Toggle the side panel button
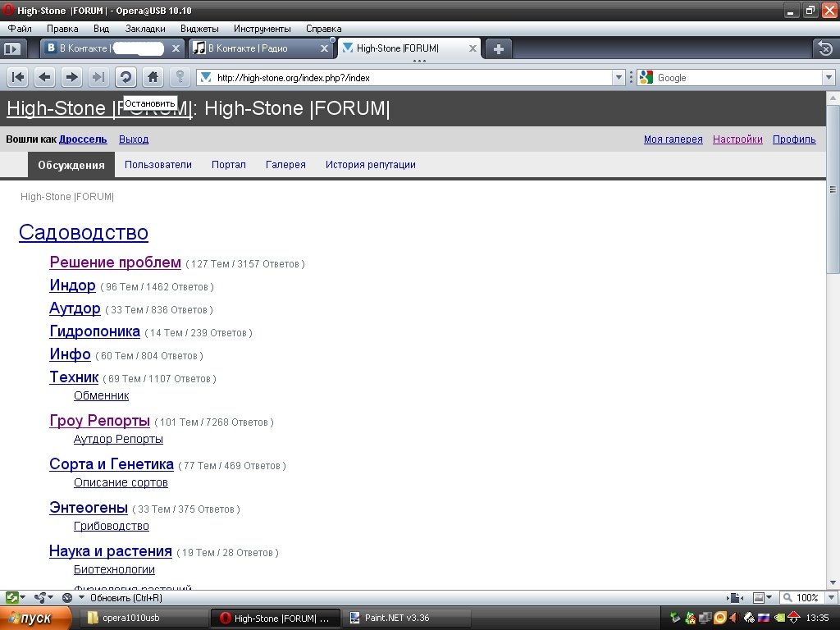 pyautogui.click(x=11, y=48)
